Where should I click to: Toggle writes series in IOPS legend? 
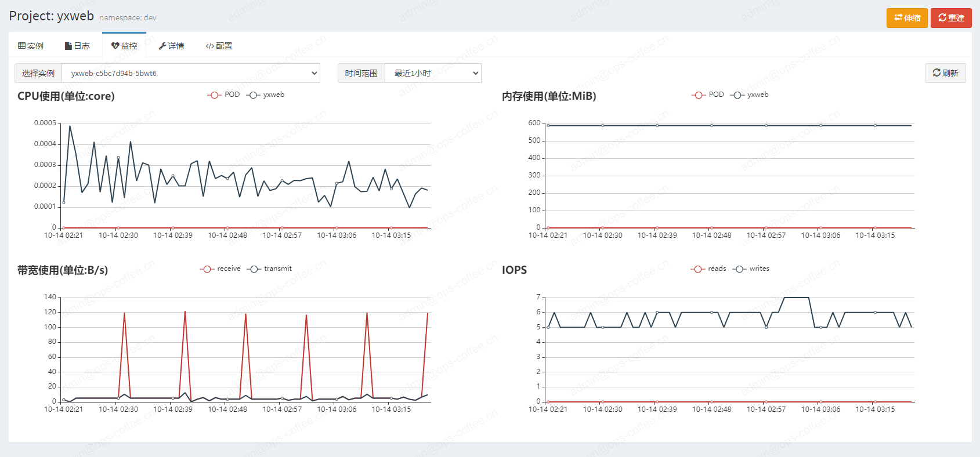pos(751,269)
